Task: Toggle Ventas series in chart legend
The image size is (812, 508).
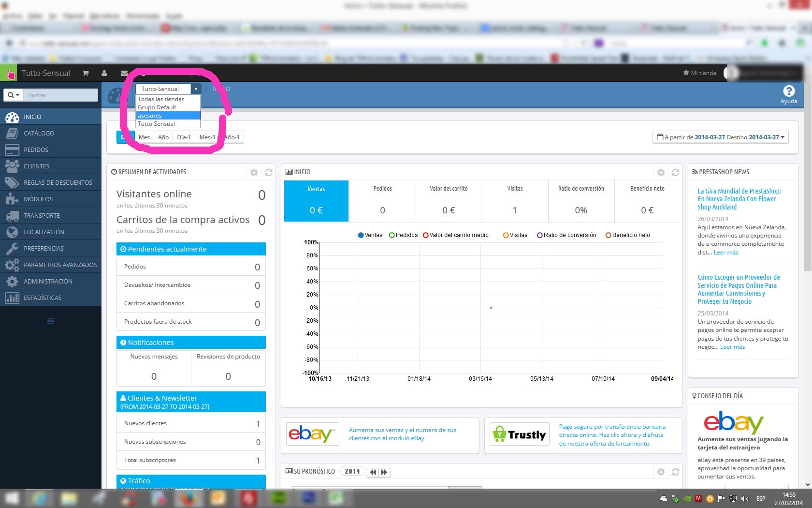Action: tap(370, 235)
